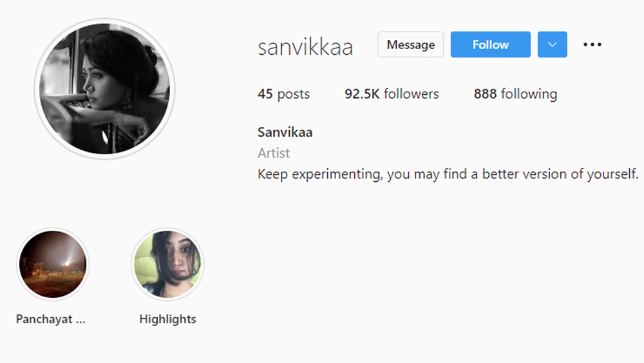Click the 'Highlights' text label
The height and width of the screenshot is (363, 644).
coord(167,319)
